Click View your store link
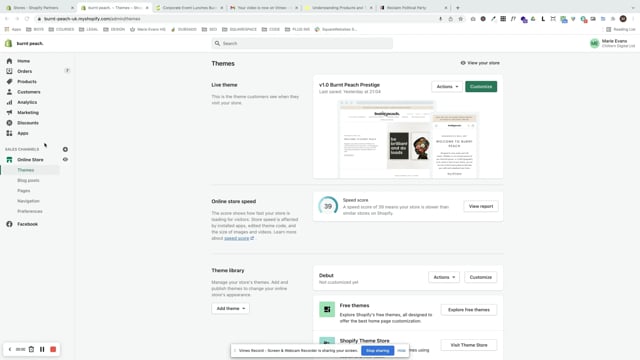This screenshot has height=360, width=640. (x=480, y=63)
